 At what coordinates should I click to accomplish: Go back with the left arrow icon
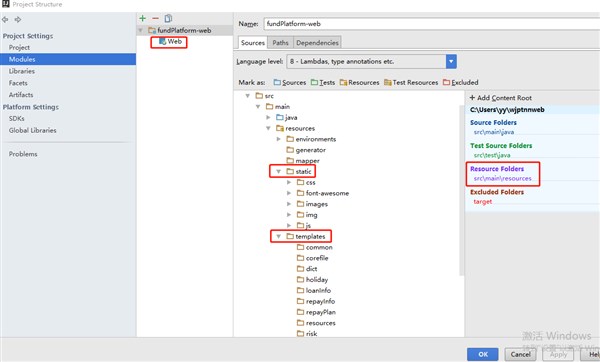coord(5,19)
